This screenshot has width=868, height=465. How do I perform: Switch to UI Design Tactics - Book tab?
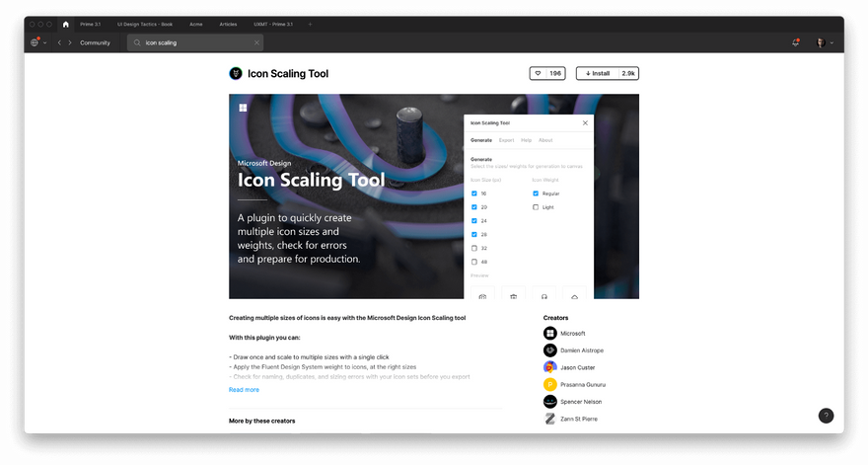point(145,25)
